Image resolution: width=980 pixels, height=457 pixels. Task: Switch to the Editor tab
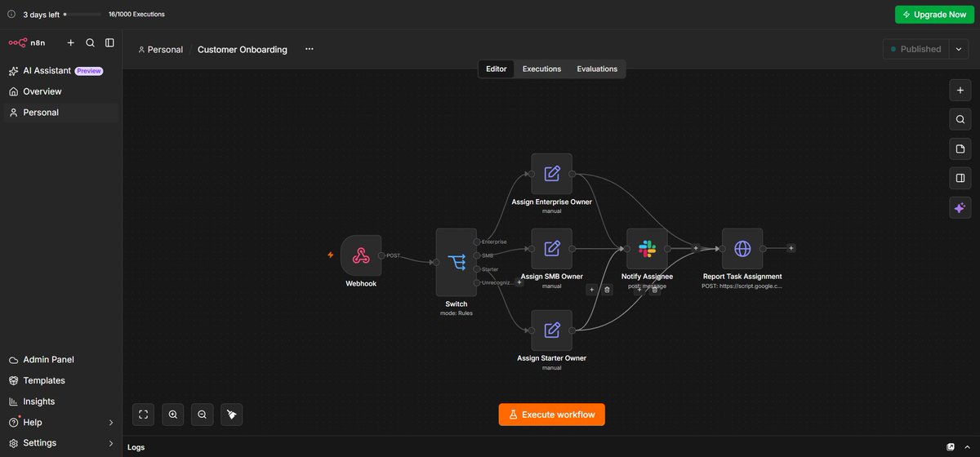click(497, 69)
